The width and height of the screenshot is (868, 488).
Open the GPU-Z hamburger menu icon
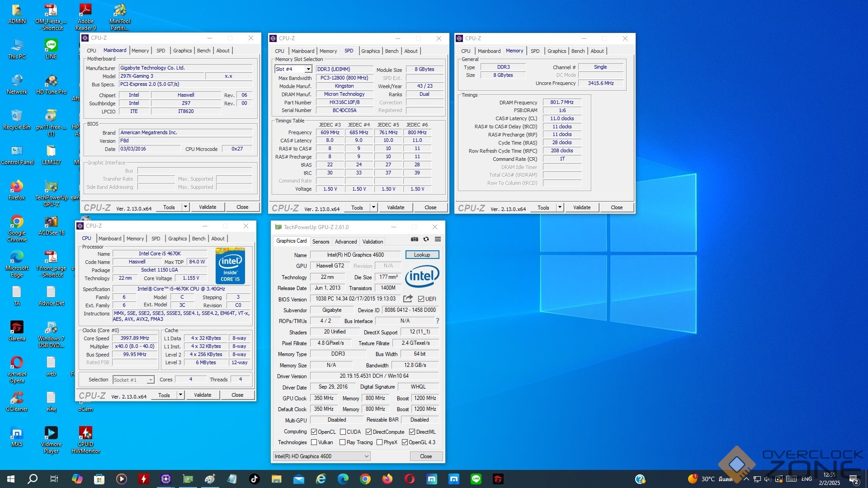click(x=438, y=239)
